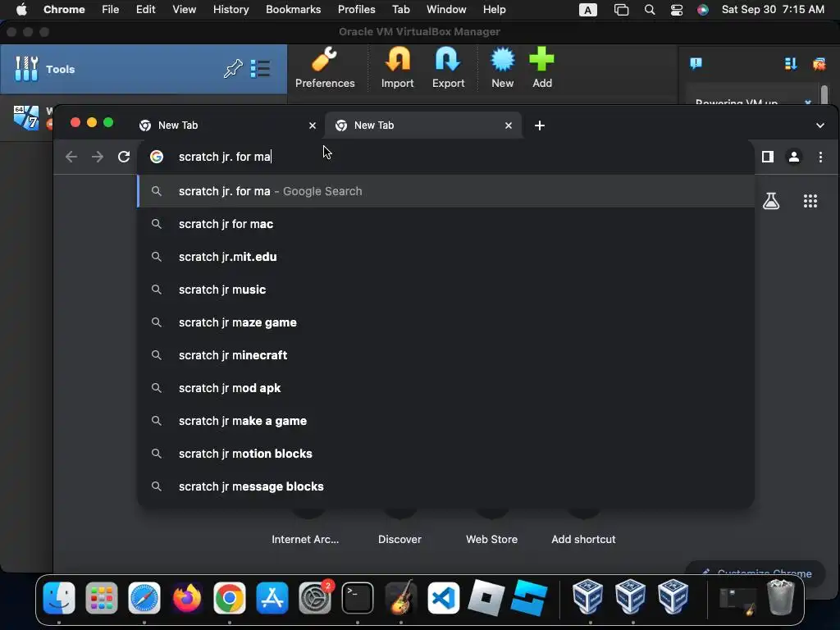The width and height of the screenshot is (840, 630).
Task: Open the Profiles menu
Action: 356,10
